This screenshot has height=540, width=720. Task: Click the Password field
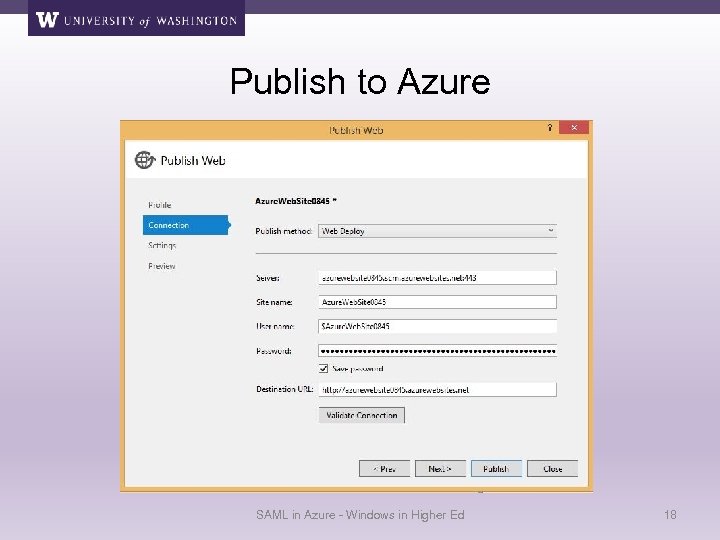[x=437, y=351]
